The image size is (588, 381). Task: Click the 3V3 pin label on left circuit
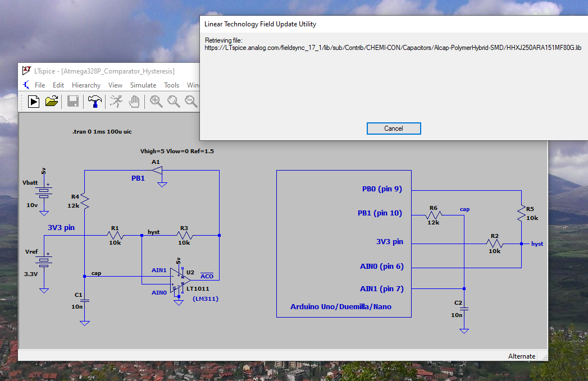[x=61, y=227]
